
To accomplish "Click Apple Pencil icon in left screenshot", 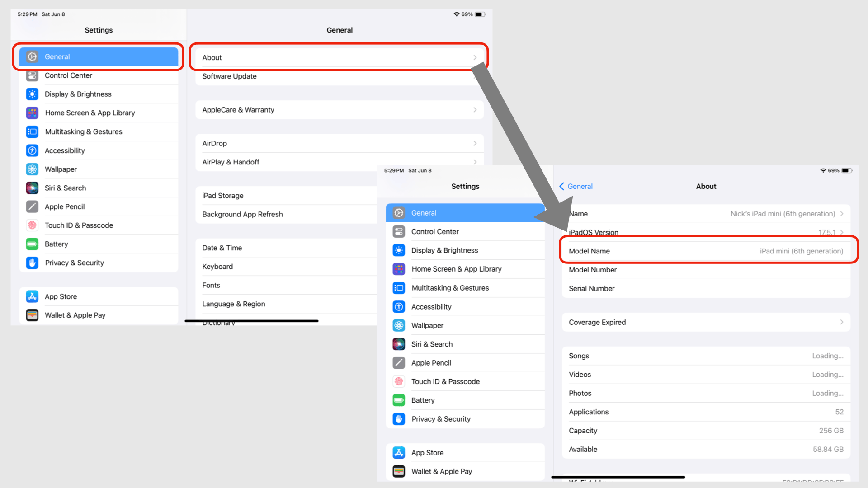I will [x=32, y=207].
